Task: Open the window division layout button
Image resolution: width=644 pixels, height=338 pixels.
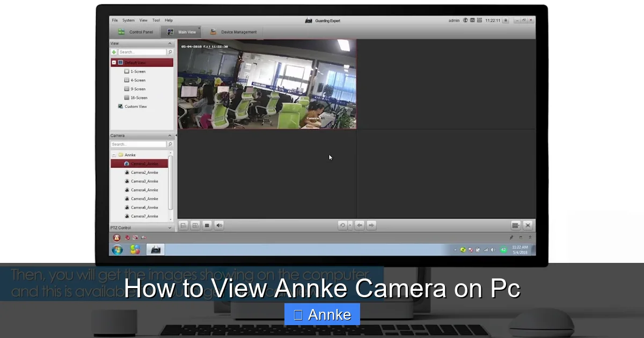Action: 515,225
